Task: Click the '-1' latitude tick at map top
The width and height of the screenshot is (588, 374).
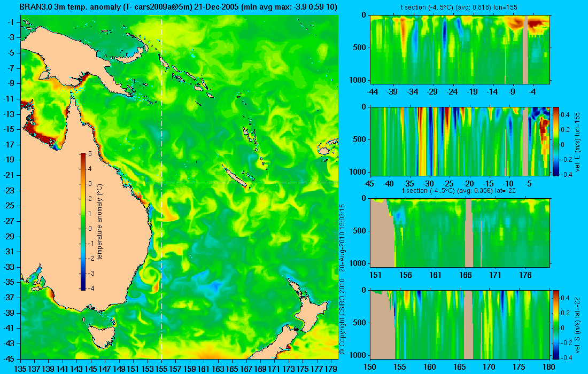Action: (x=11, y=22)
